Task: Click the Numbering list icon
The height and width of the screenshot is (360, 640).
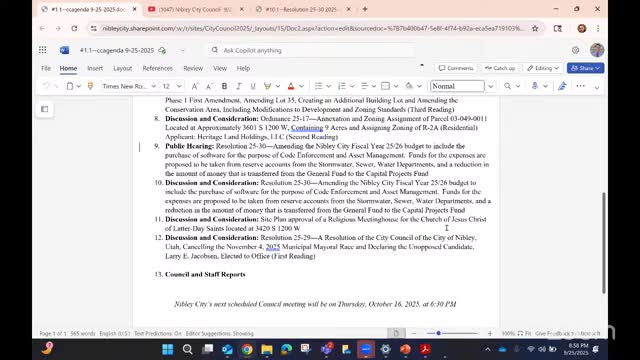Action: point(342,86)
